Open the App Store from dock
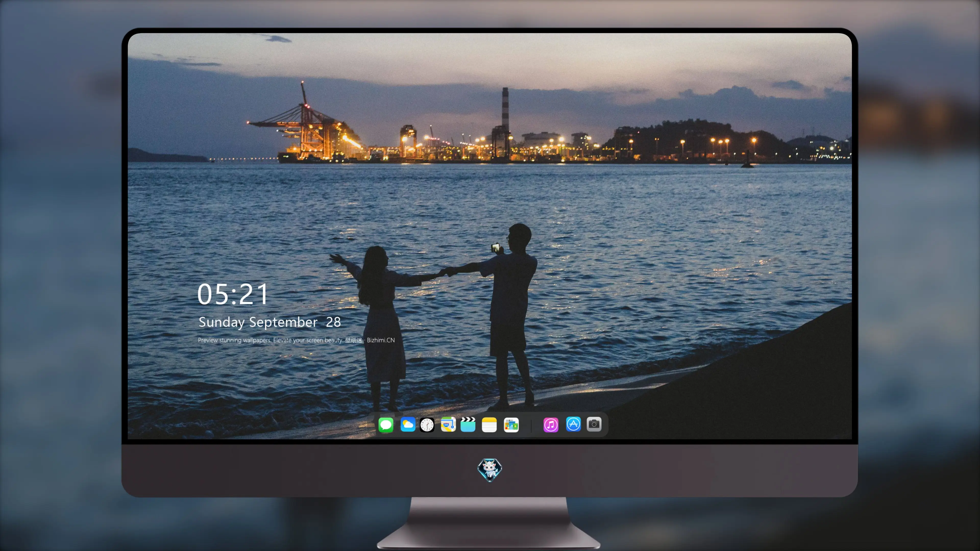The height and width of the screenshot is (551, 980). pyautogui.click(x=573, y=424)
